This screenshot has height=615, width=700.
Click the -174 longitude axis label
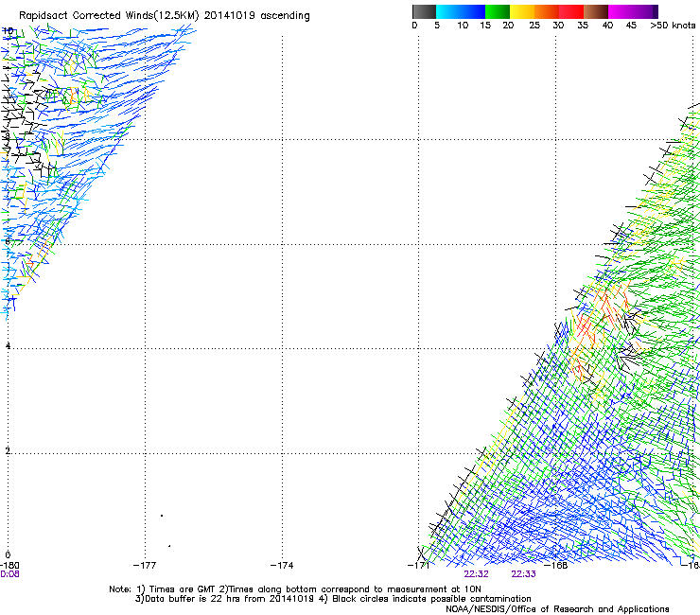point(282,566)
